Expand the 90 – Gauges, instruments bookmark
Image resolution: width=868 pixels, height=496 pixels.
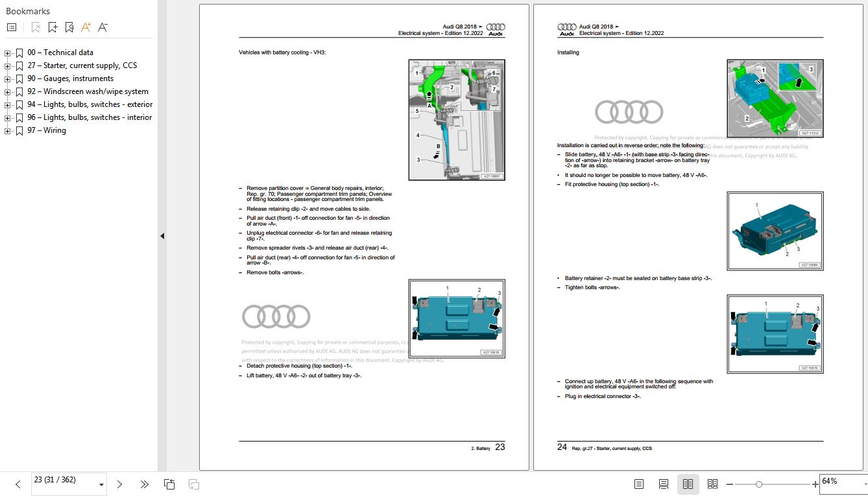7,79
